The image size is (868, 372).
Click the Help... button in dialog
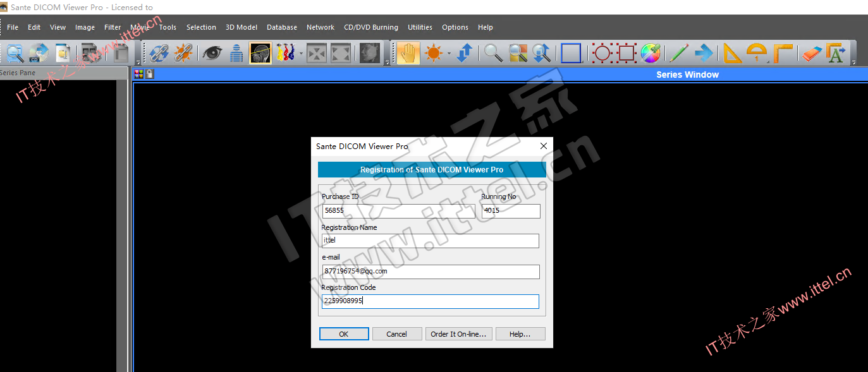point(520,334)
